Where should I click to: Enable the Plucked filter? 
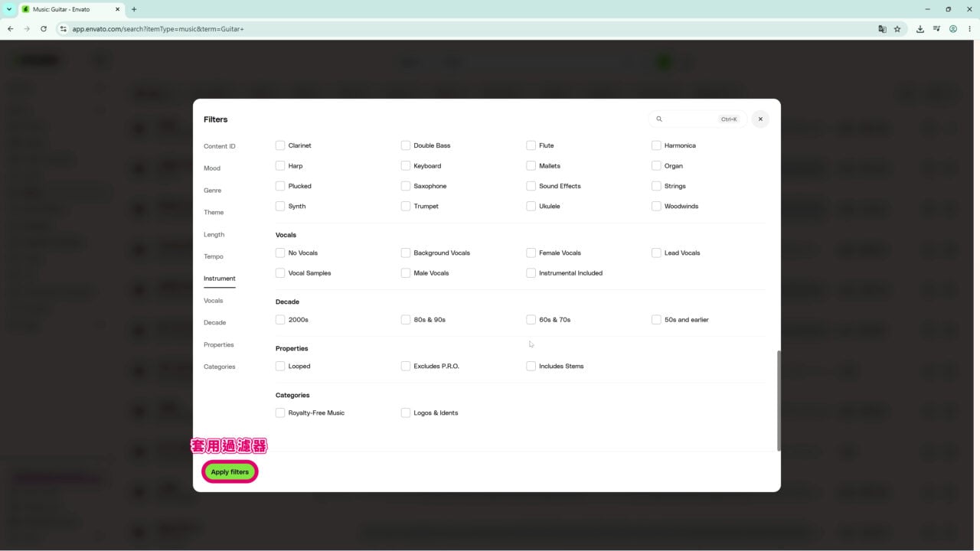(x=280, y=186)
